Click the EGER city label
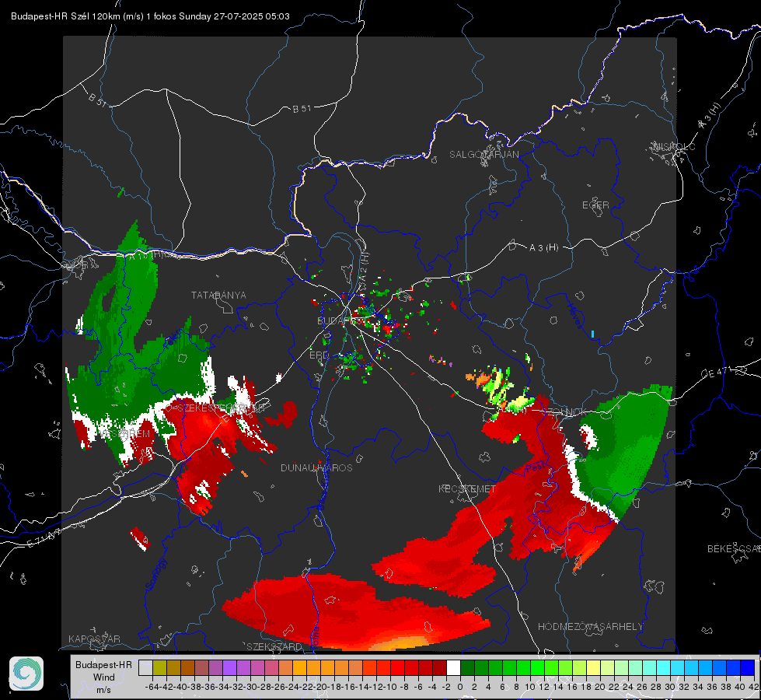This screenshot has height=700, width=761. click(x=595, y=205)
